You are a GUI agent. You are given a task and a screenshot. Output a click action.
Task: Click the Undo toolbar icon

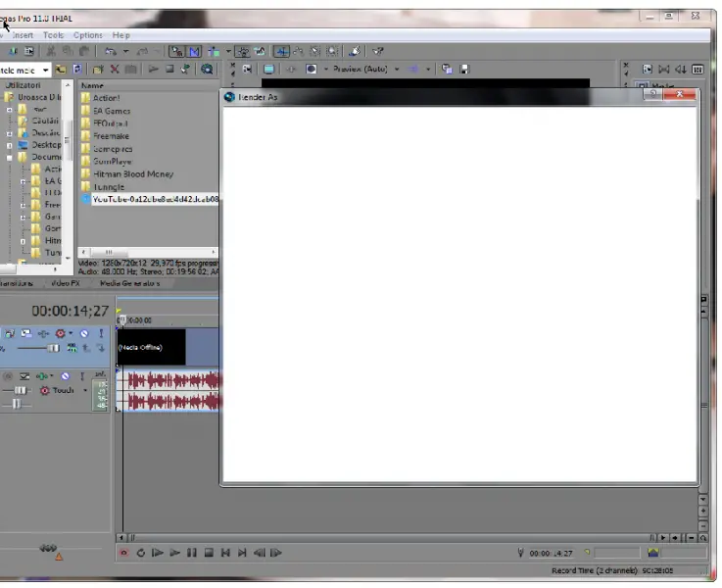tap(111, 51)
